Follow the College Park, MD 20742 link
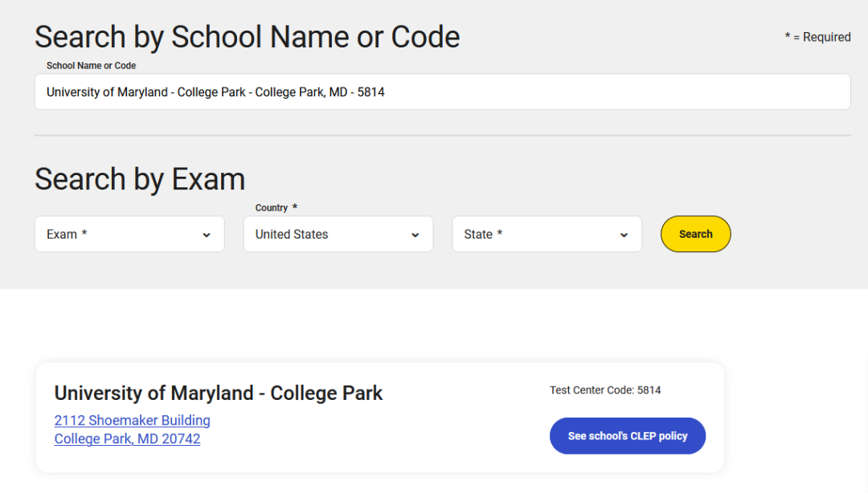This screenshot has height=494, width=868. [127, 439]
